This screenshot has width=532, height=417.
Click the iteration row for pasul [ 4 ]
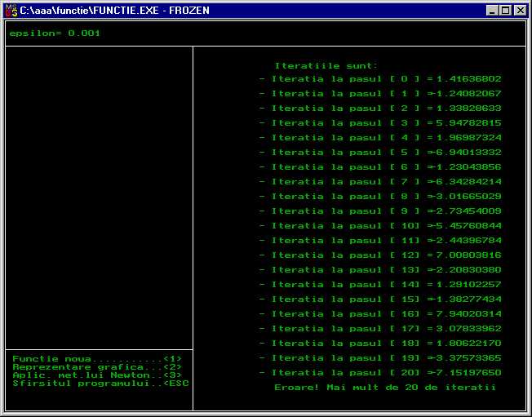coord(380,138)
